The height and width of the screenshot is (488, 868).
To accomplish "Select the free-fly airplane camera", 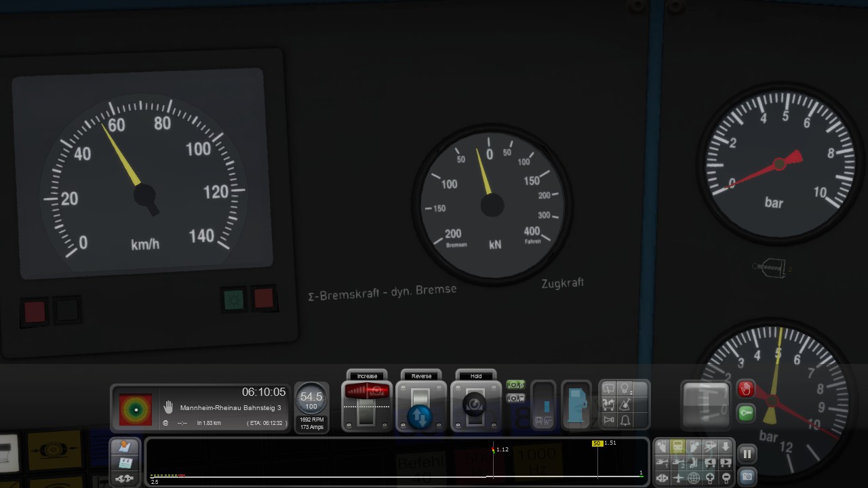I will pyautogui.click(x=677, y=479).
